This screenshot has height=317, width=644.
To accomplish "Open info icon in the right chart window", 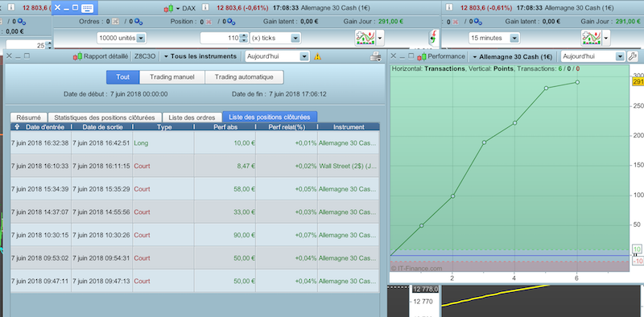I will tap(449, 7).
